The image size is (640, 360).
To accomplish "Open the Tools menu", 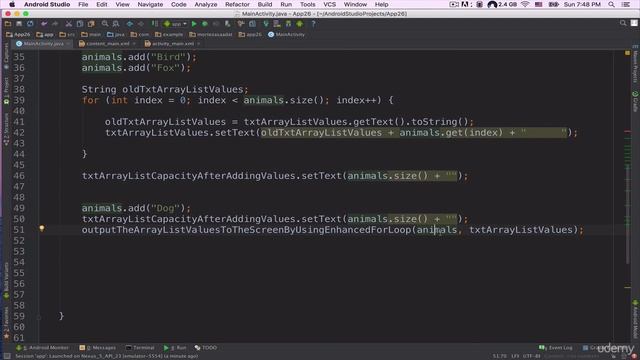I will click(x=307, y=4).
